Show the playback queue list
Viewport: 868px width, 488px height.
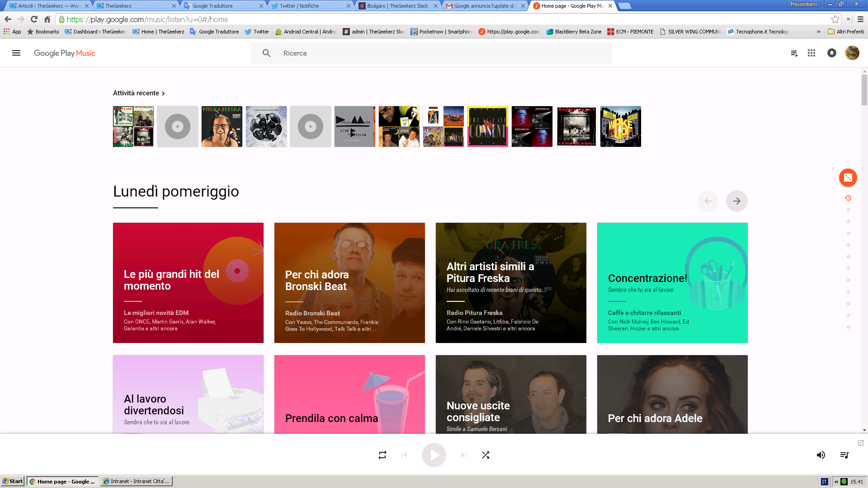click(x=844, y=455)
